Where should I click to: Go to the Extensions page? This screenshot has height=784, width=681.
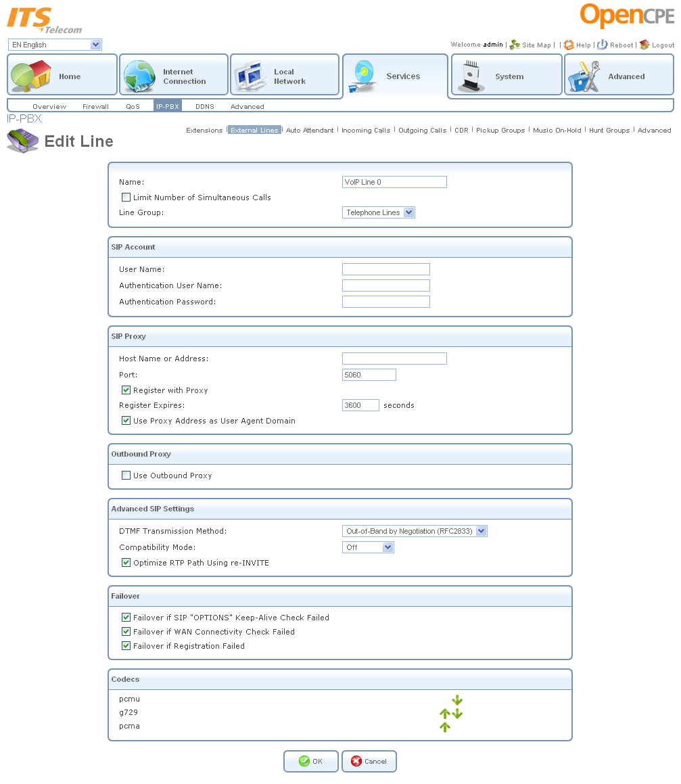click(x=204, y=130)
